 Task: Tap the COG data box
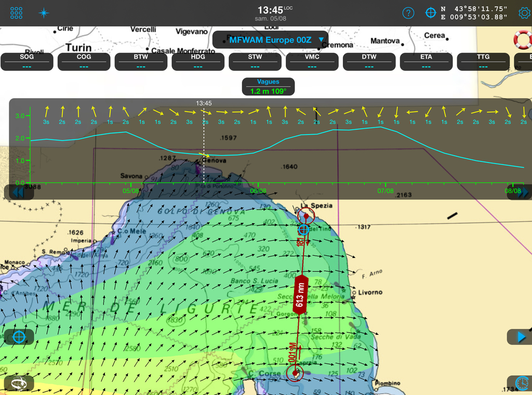click(x=84, y=62)
